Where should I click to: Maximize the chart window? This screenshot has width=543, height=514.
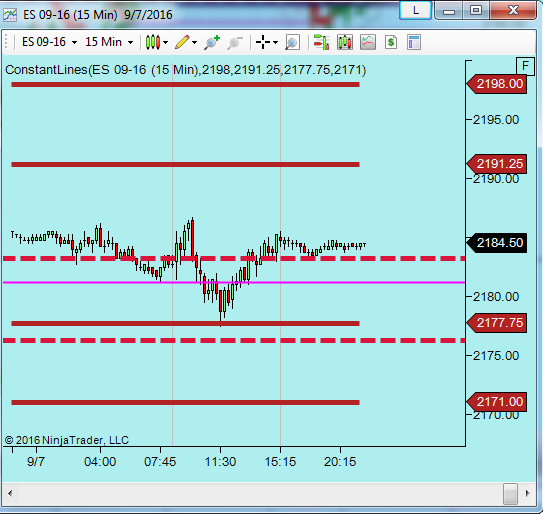[x=476, y=10]
